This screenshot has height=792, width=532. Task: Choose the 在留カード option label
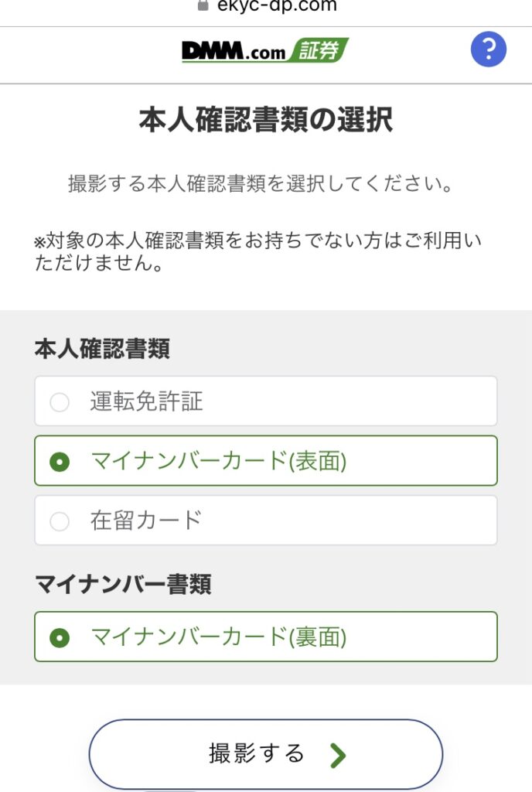pos(146,521)
